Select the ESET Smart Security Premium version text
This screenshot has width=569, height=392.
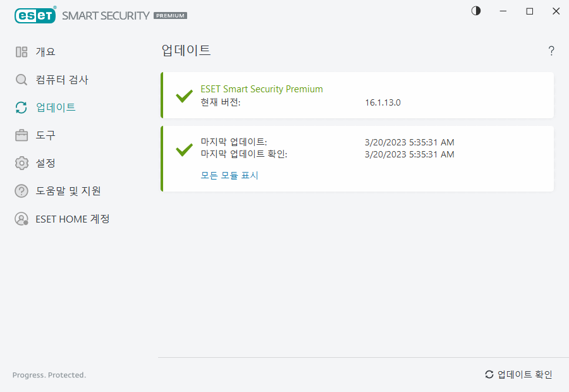tap(262, 89)
